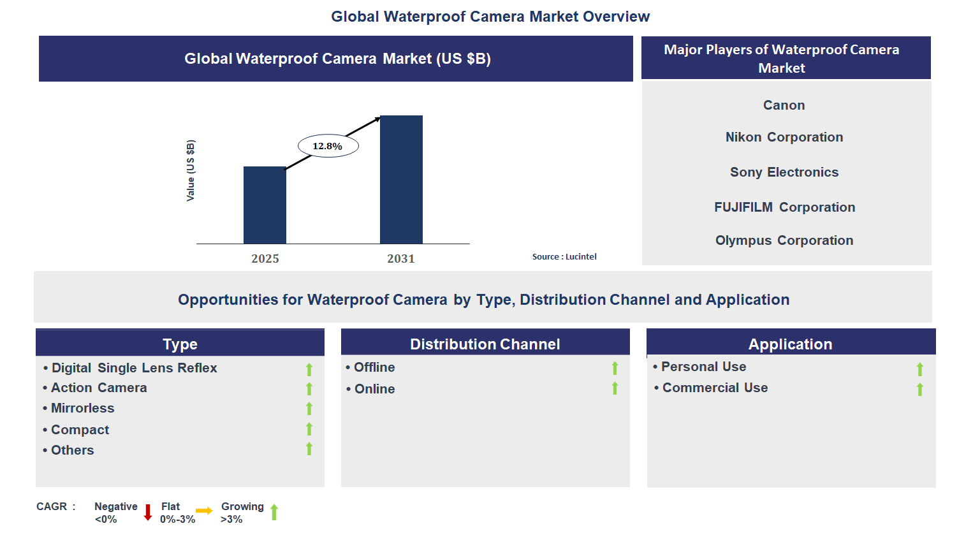Click the green growth arrow beside Digital Single Lens Reflex

click(x=309, y=369)
